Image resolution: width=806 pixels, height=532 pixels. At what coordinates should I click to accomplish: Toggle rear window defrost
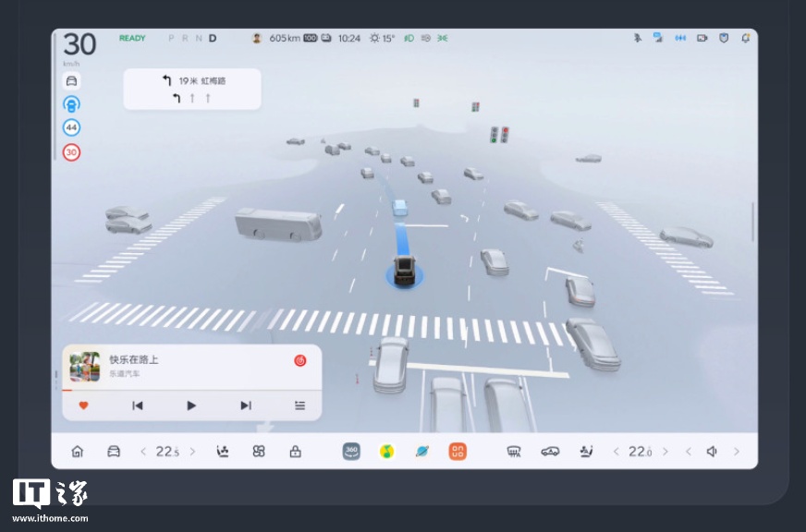coord(515,452)
